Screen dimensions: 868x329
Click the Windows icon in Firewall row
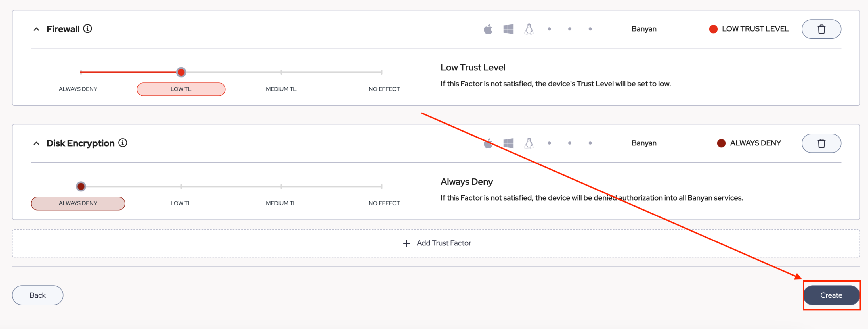[508, 29]
